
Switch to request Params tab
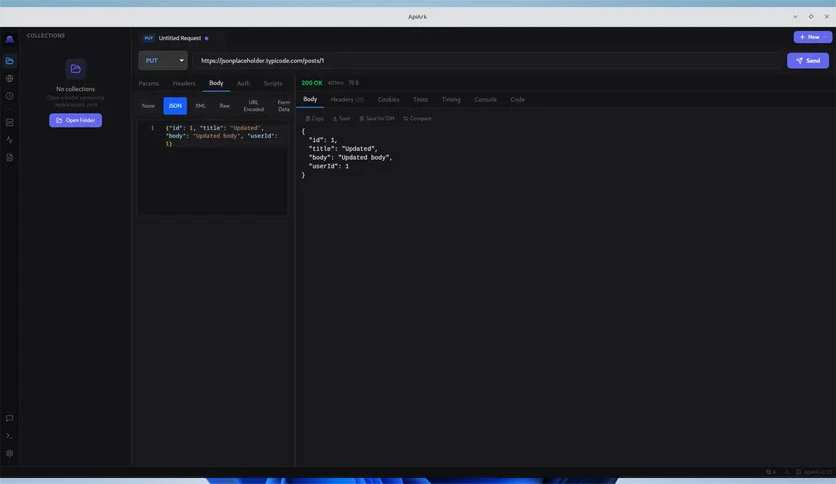click(x=149, y=84)
